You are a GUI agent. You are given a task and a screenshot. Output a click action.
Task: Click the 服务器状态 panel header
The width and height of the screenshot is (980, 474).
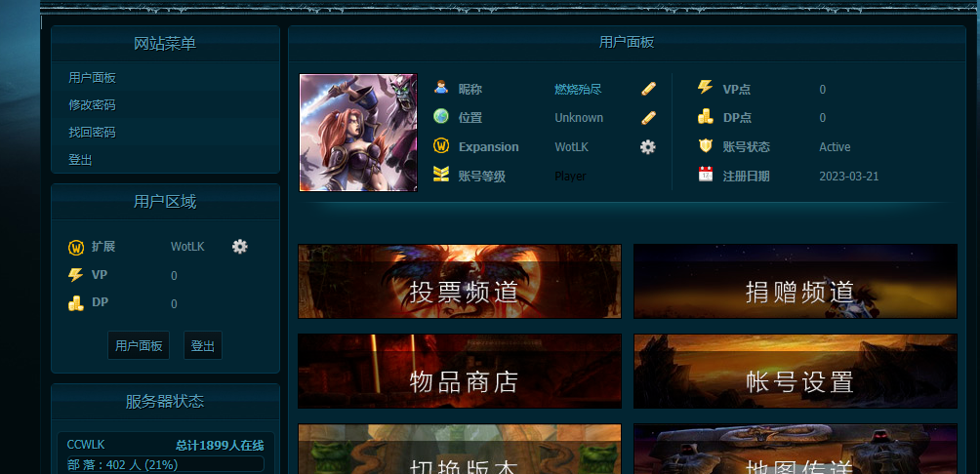click(x=165, y=401)
